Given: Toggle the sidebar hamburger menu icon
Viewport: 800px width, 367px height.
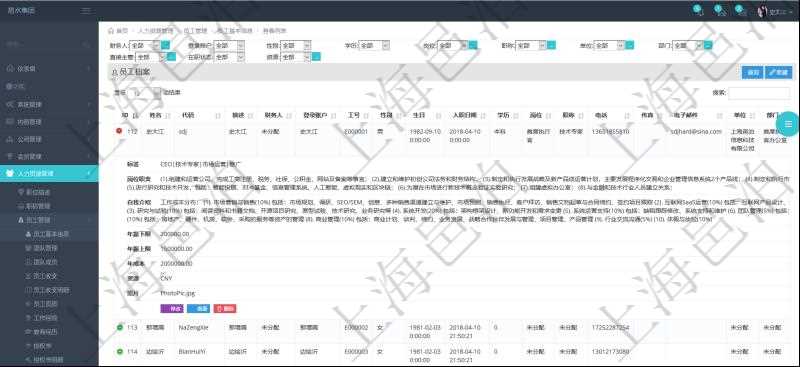Looking at the screenshot, I should pos(86,10).
